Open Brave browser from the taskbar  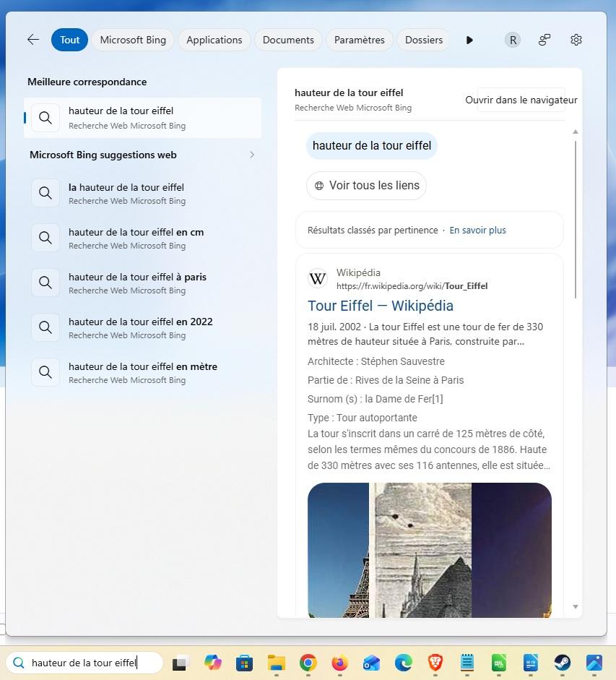(435, 663)
